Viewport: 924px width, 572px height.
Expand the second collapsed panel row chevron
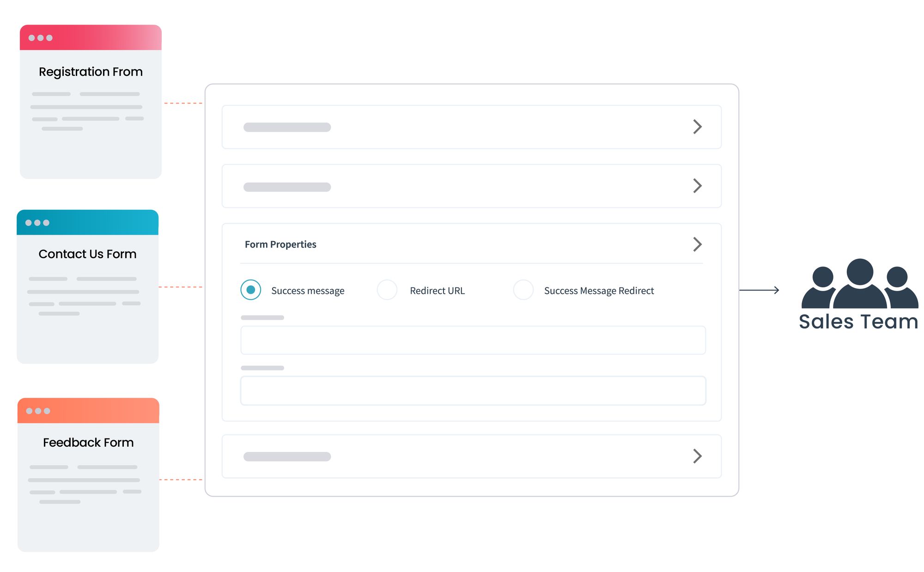[697, 186]
